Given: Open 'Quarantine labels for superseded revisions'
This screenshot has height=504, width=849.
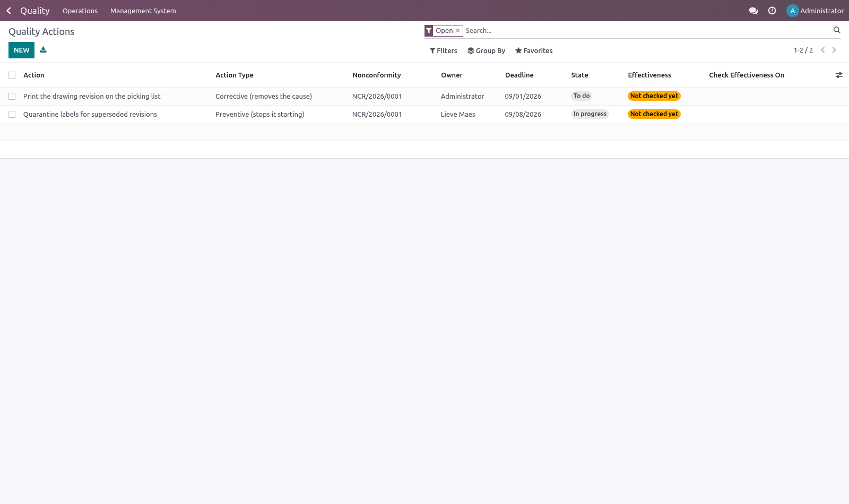Looking at the screenshot, I should pyautogui.click(x=90, y=115).
